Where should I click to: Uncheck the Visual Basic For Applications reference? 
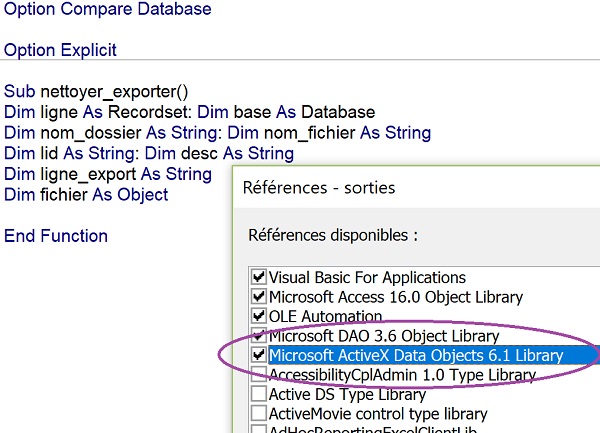(259, 277)
